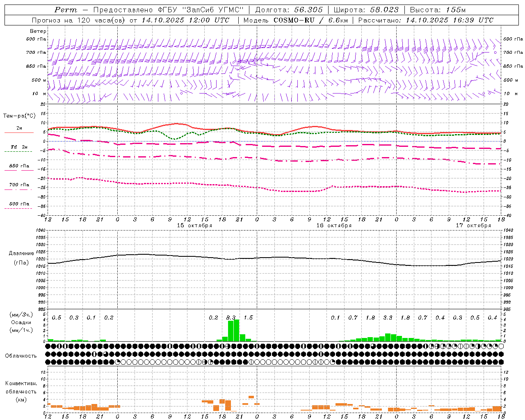Screen dimensions: 525x420
Task: Click the "3.3" three-hour precipitation value
Action: 388,317
